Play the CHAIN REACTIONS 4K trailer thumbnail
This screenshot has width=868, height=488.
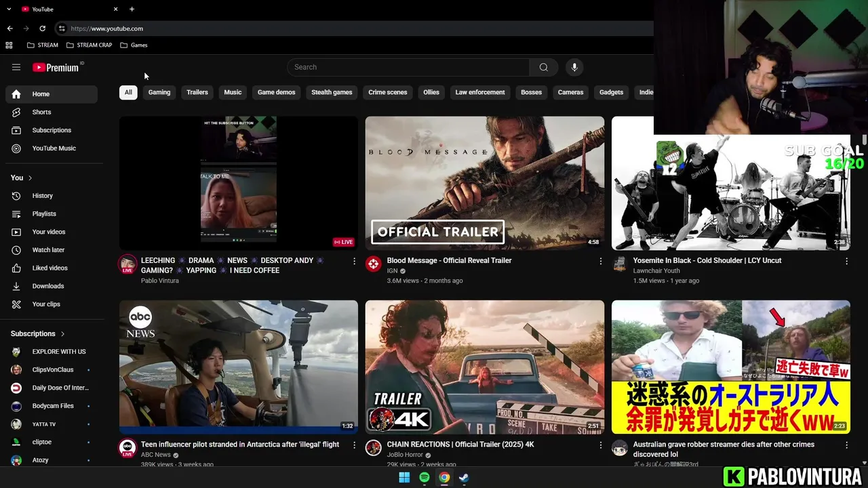485,367
